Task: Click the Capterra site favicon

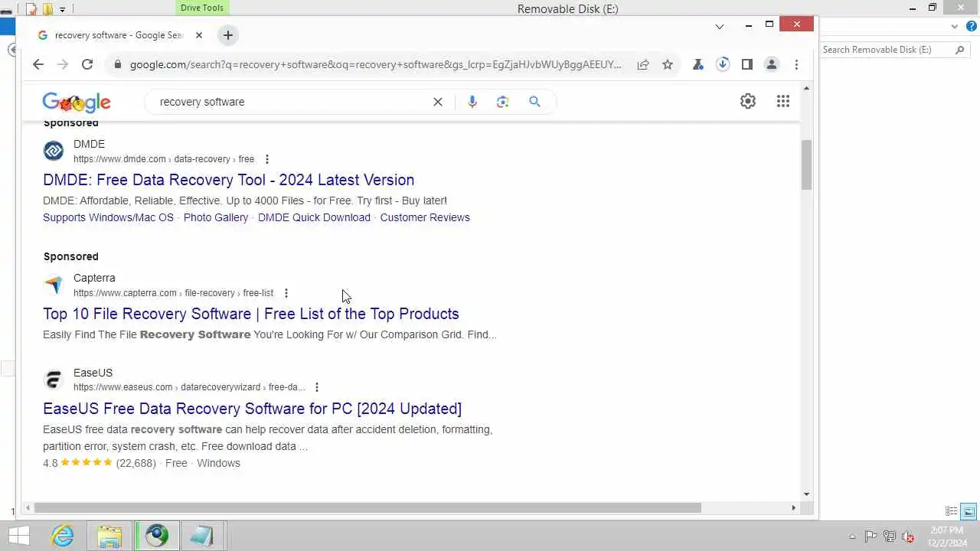Action: 54,285
